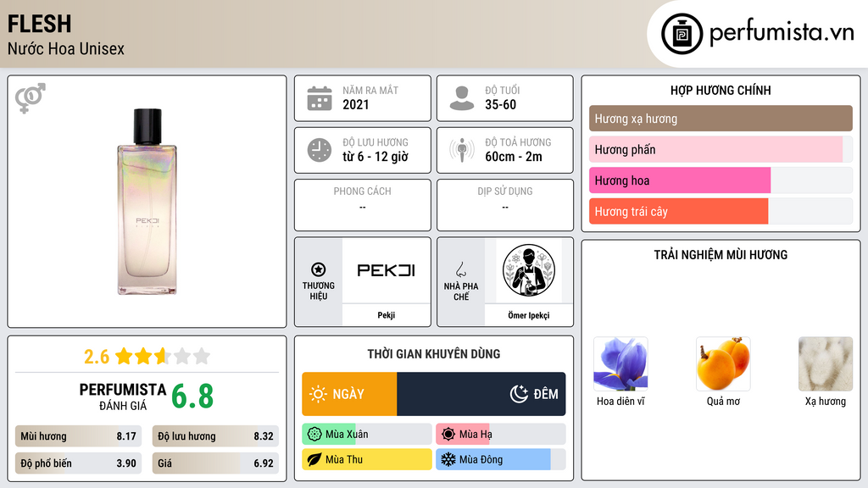Click the 2.6 user rating number
The image size is (868, 488).
tap(97, 357)
